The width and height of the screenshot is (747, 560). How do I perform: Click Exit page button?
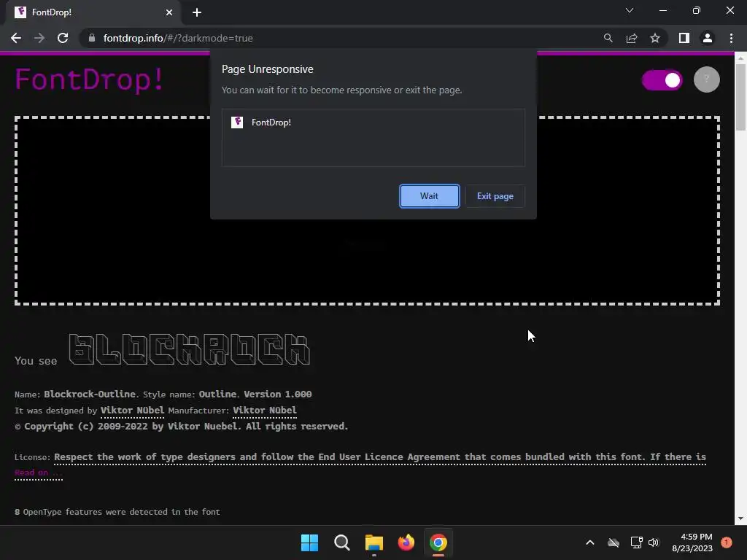495,196
